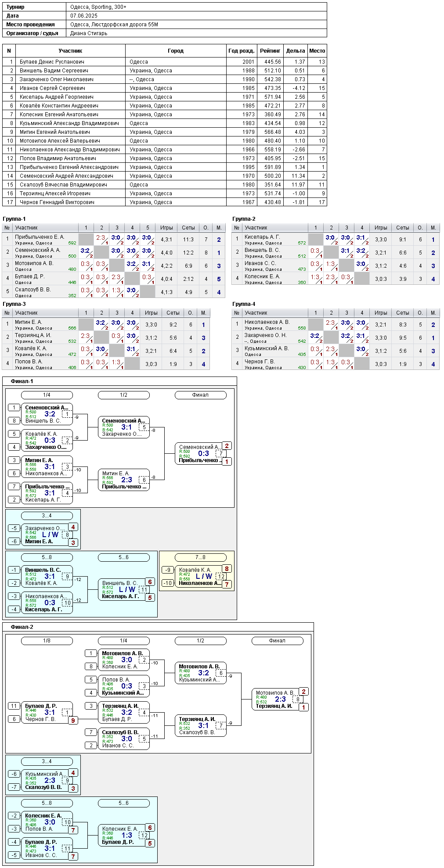Click Группа-4 group heading
This screenshot has width=444, height=868.
point(244,304)
